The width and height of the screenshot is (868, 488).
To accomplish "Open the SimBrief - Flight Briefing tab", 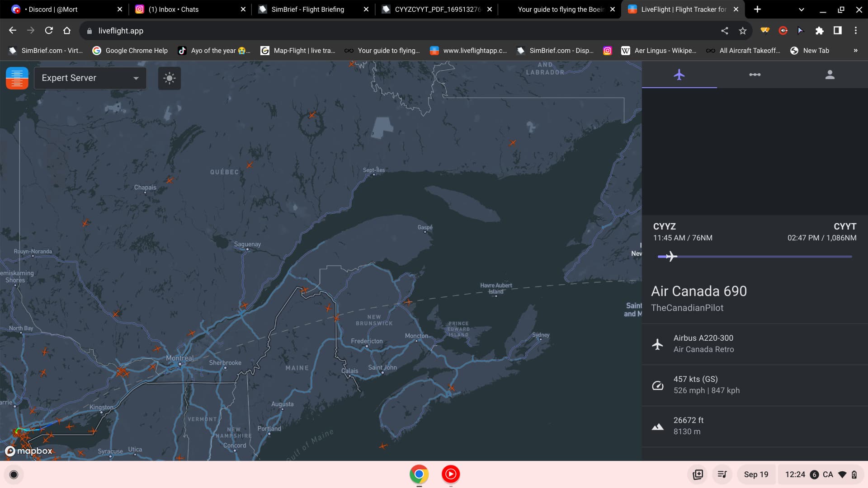I will coord(307,9).
